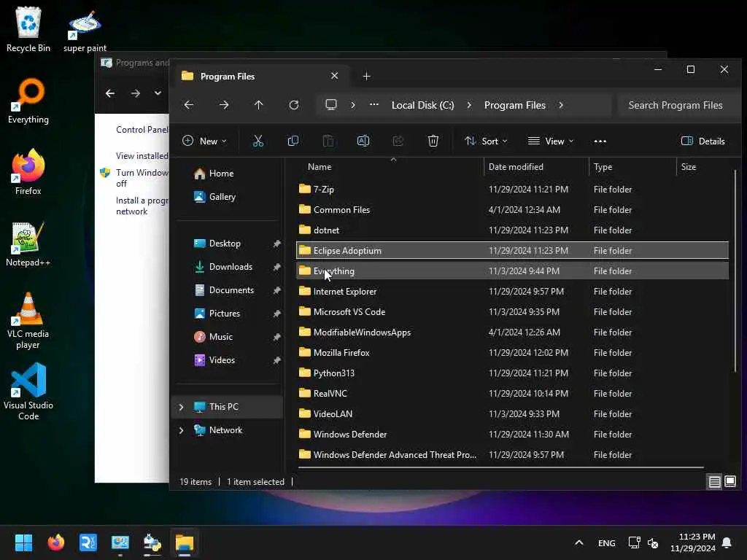Image resolution: width=747 pixels, height=560 pixels.
Task: Click the Copy icon in Explorer toolbar
Action: (x=293, y=141)
